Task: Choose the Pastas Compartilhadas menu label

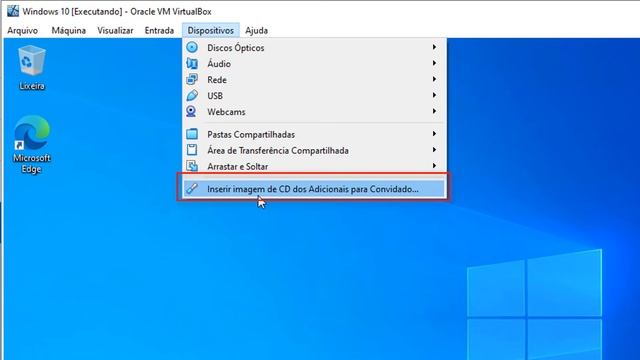Action: pos(251,134)
